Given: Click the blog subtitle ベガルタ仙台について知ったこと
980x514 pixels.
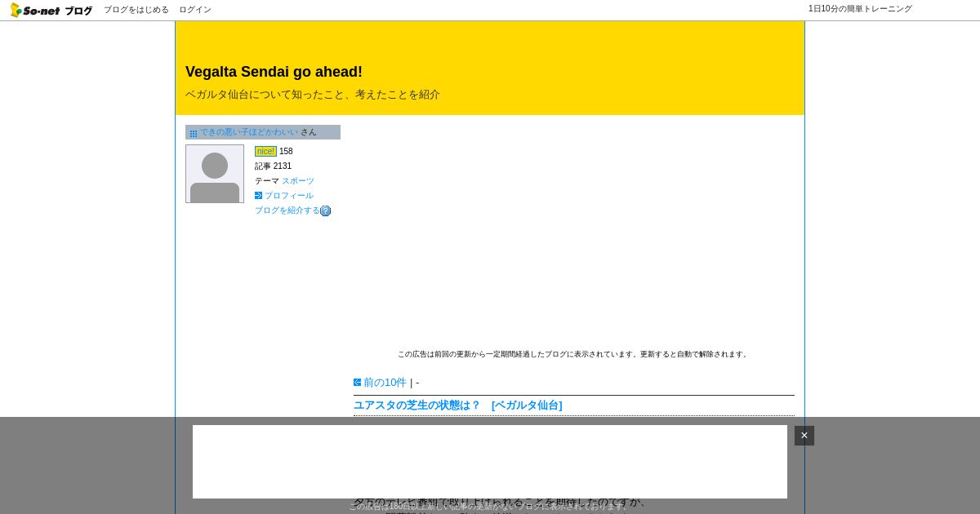Looking at the screenshot, I should point(313,95).
